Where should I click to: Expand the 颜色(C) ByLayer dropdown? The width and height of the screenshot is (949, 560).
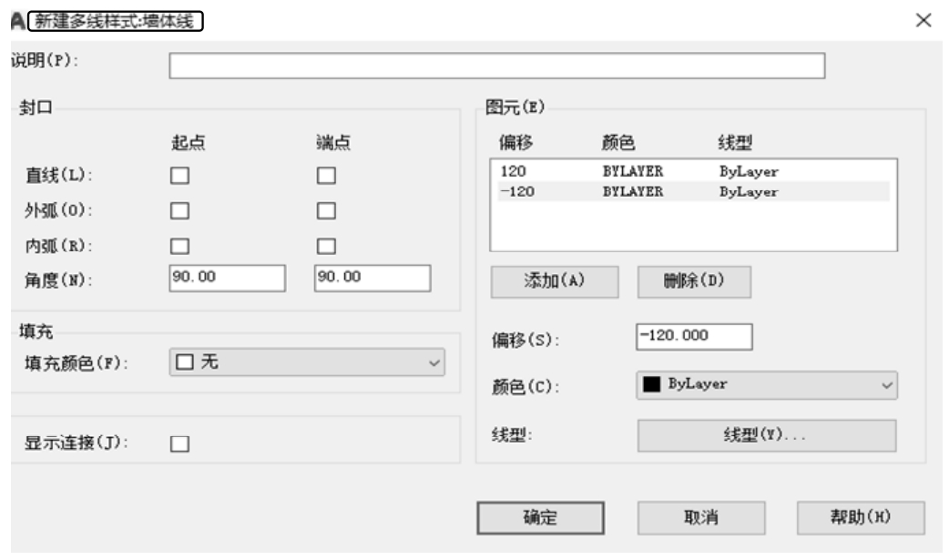point(765,385)
